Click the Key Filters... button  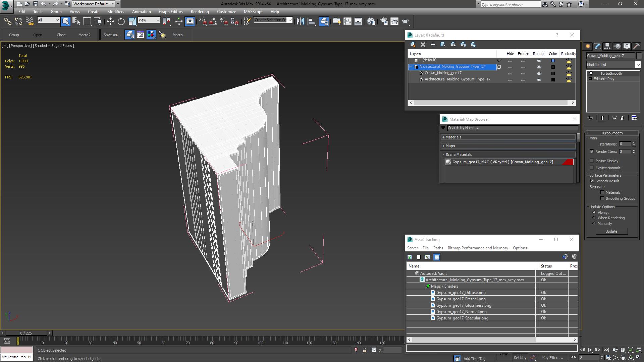click(x=553, y=358)
